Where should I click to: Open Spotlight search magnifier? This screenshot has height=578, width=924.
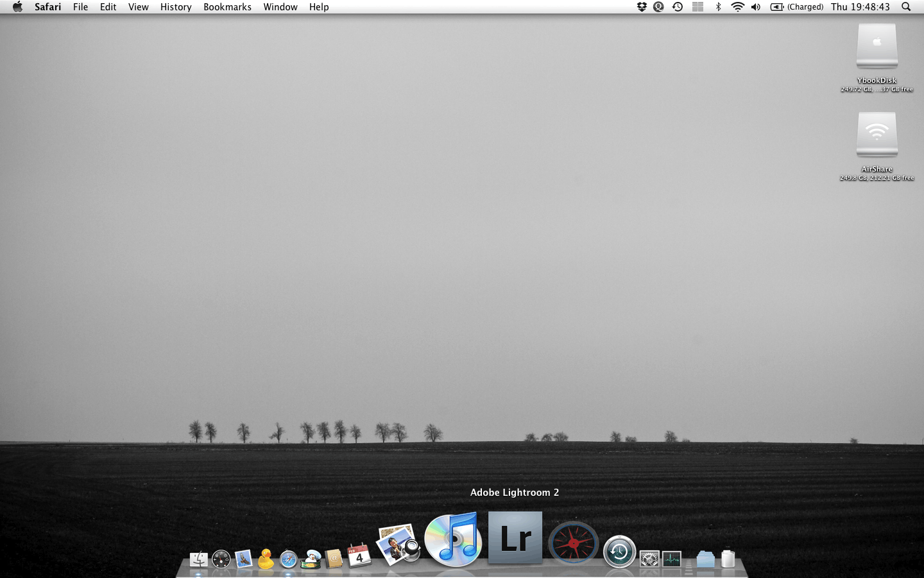906,7
